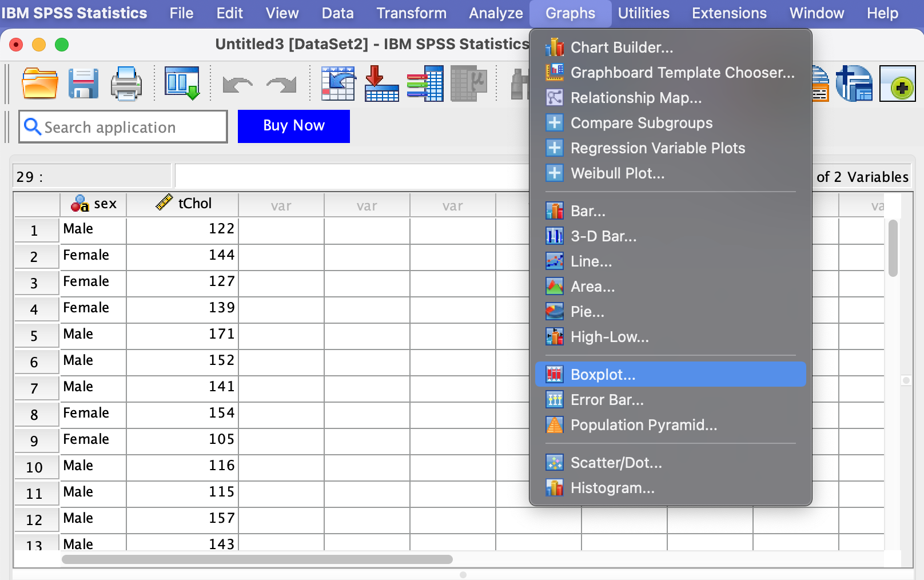Select row 5 header in data grid
The height and width of the screenshot is (580, 924).
coord(35,336)
